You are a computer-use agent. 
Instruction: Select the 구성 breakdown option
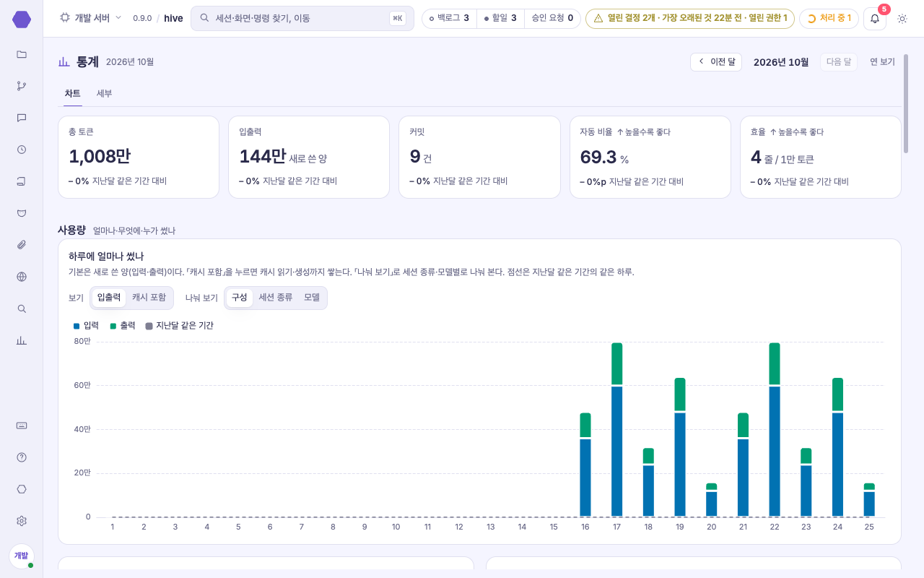click(239, 298)
